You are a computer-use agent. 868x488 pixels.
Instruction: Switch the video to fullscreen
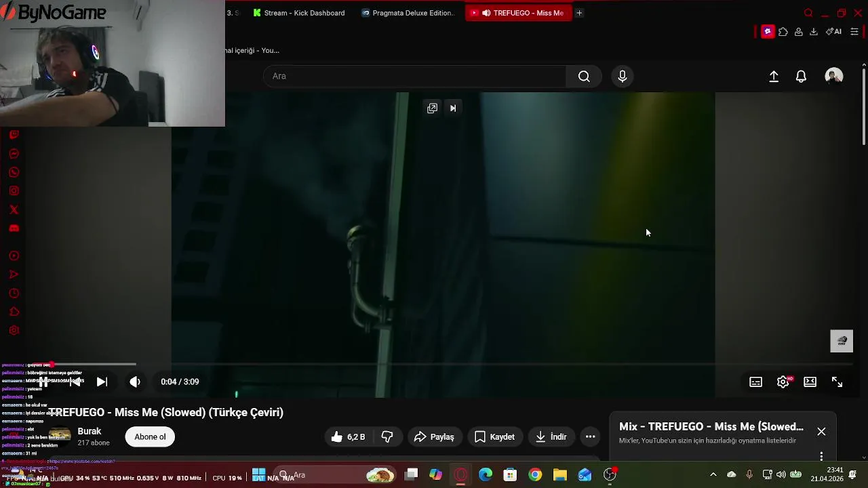pos(837,382)
